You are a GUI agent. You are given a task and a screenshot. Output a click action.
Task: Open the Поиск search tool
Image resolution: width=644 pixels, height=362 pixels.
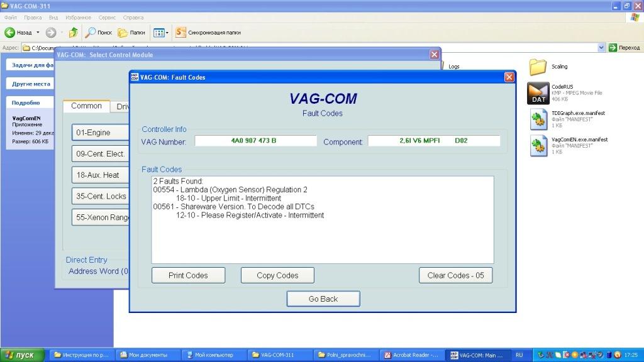(98, 33)
